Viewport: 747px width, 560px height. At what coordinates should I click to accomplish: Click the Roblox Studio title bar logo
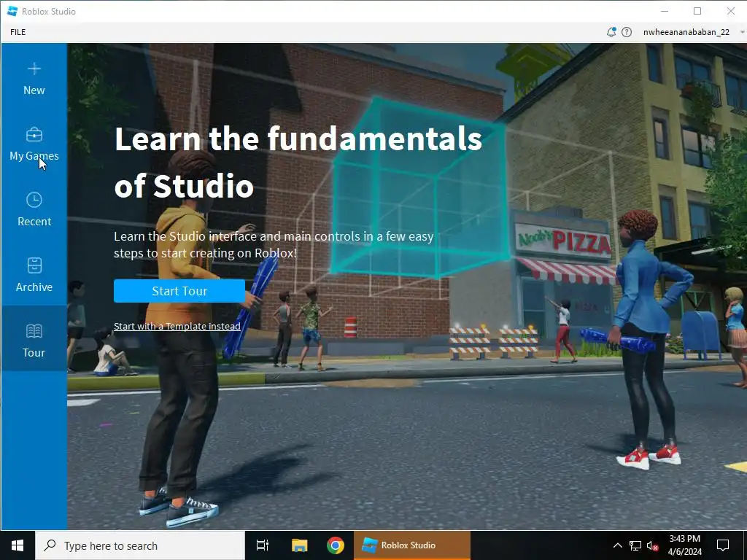(13, 11)
